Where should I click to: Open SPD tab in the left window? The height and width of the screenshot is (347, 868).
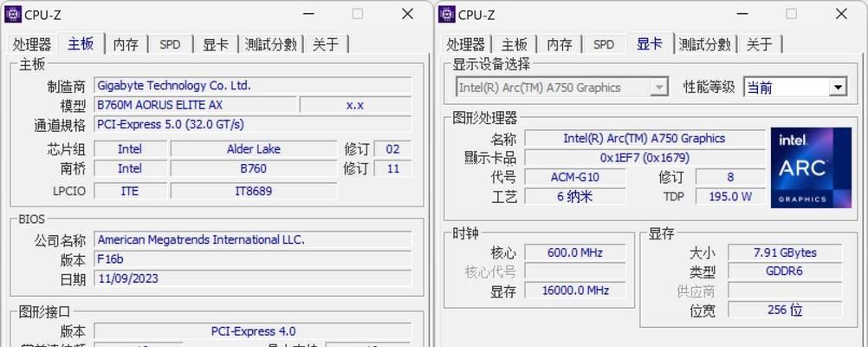click(170, 44)
